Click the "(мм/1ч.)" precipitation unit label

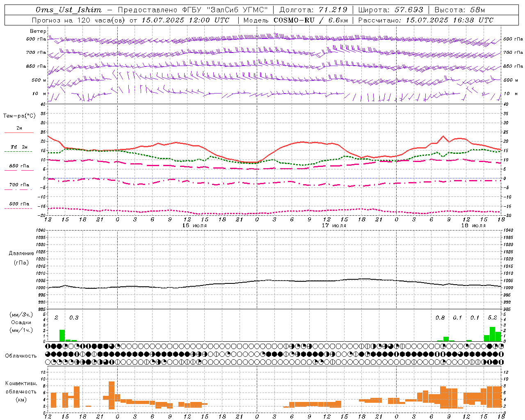(21, 330)
